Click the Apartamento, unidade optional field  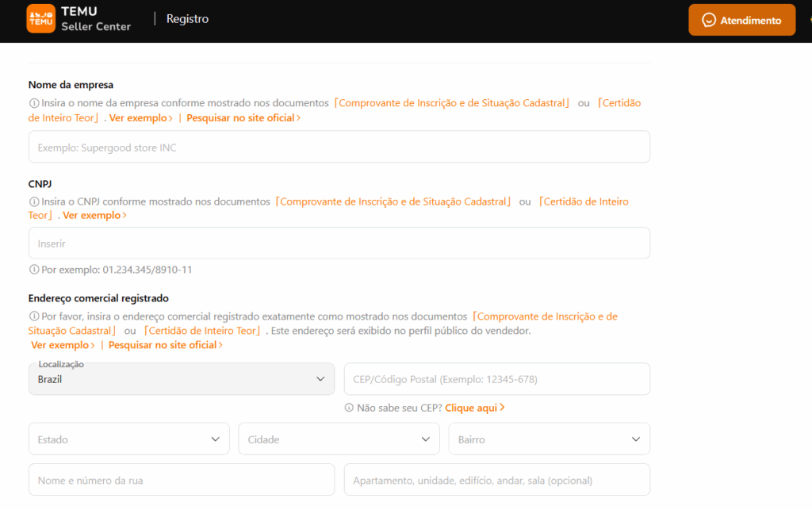pos(496,480)
